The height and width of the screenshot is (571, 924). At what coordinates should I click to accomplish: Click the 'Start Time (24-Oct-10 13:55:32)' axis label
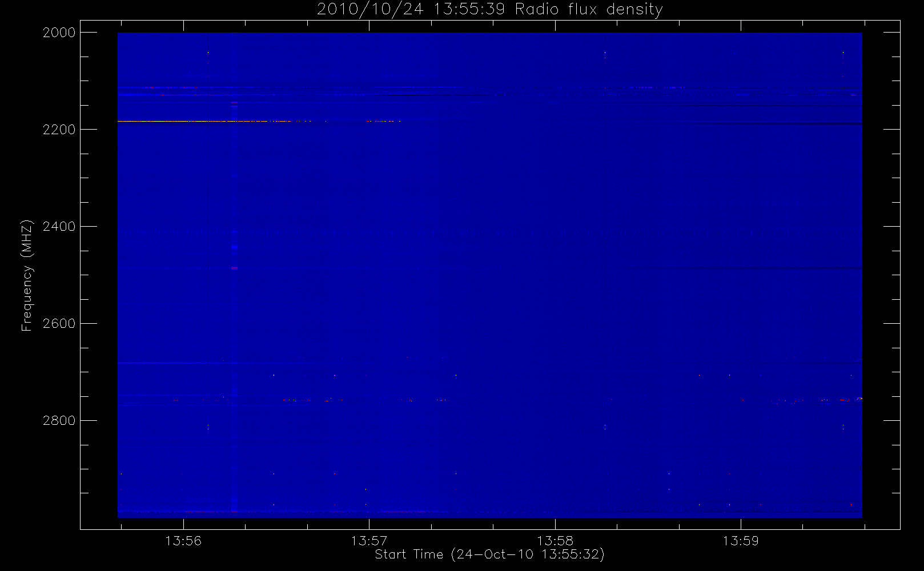pos(489,554)
